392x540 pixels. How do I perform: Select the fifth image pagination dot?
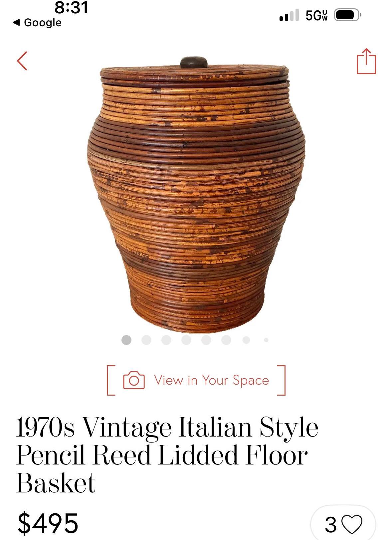click(206, 340)
